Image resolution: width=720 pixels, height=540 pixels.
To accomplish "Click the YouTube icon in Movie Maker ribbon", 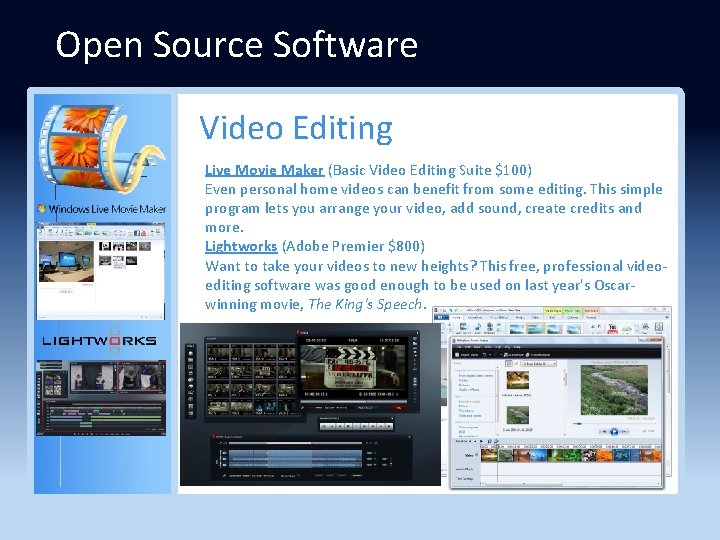I will [613, 328].
